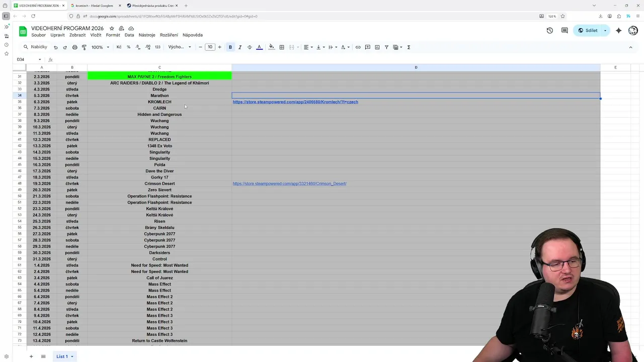This screenshot has width=644, height=362.
Task: Open the number format 123 menu
Action: 157,47
